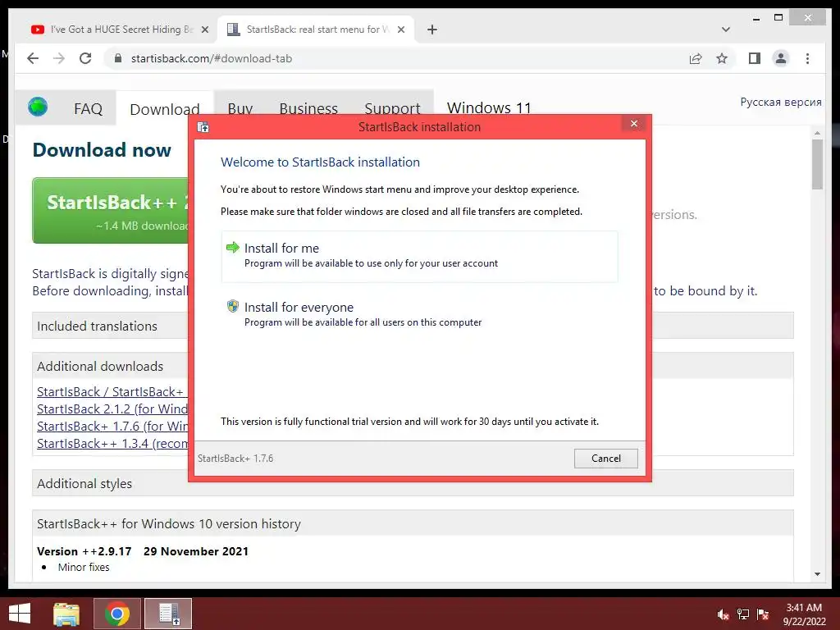Switch to Русская версия
The image size is (840, 630).
point(781,102)
